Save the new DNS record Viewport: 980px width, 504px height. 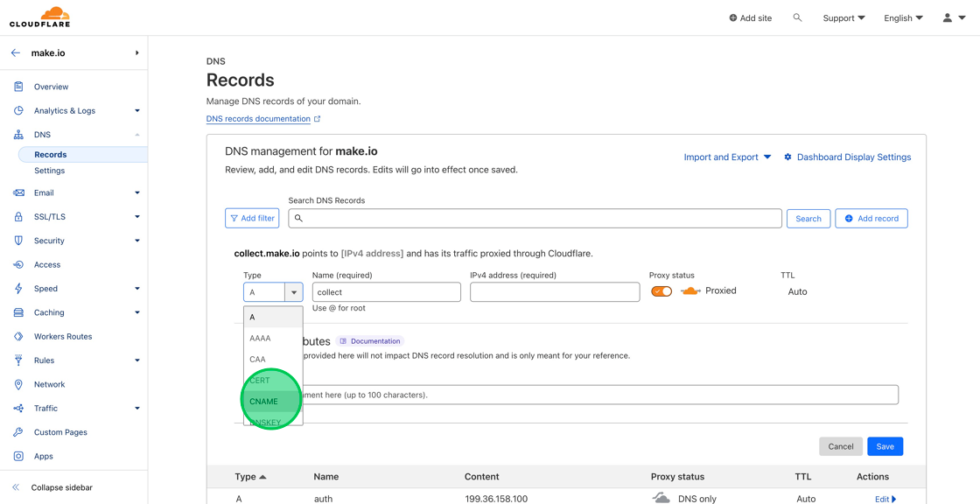click(885, 445)
